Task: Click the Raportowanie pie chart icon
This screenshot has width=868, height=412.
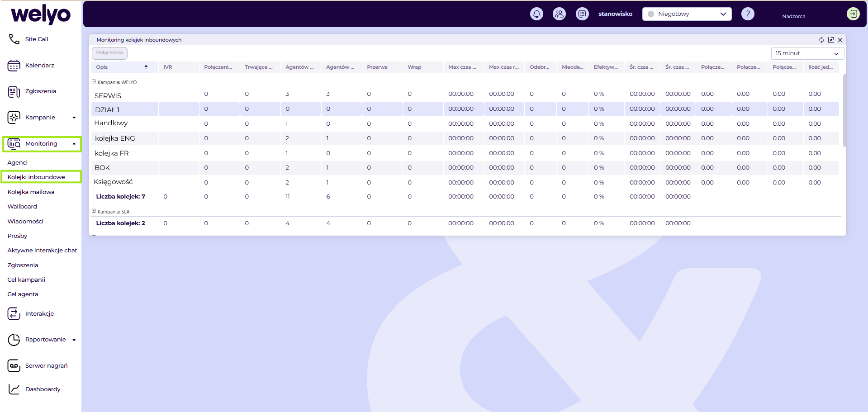Action: (x=14, y=340)
